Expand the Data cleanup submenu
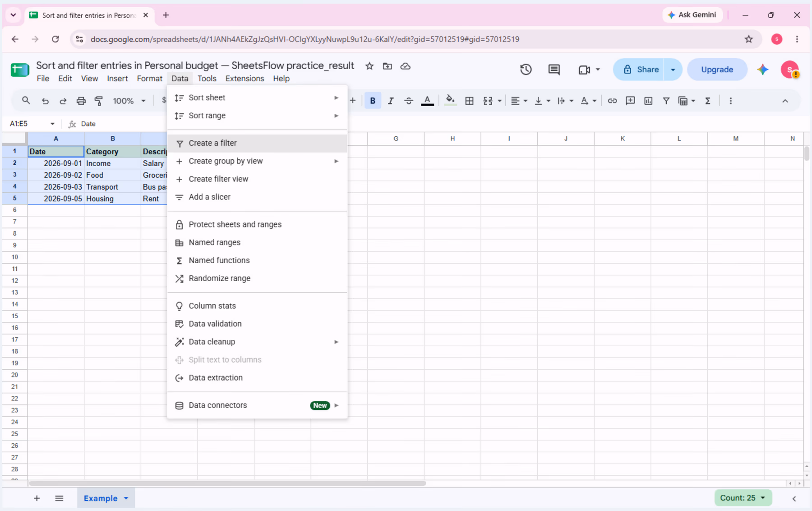The image size is (812, 511). tap(257, 342)
